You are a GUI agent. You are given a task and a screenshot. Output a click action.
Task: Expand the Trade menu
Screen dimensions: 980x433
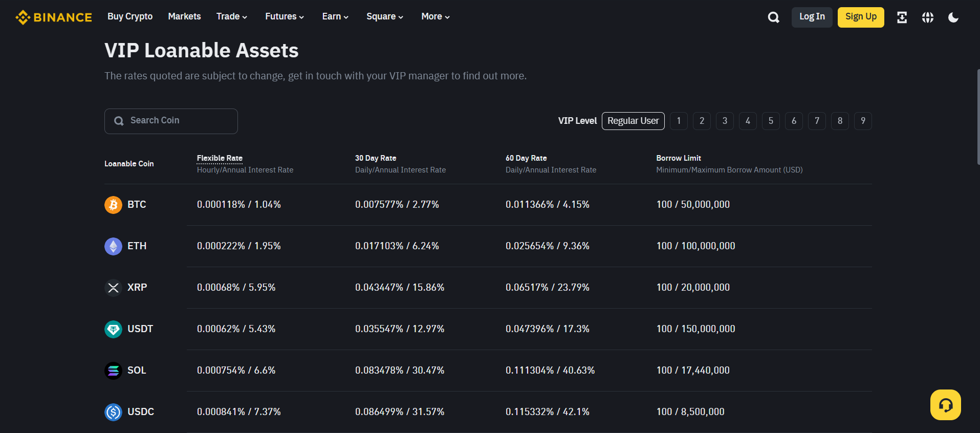point(232,16)
